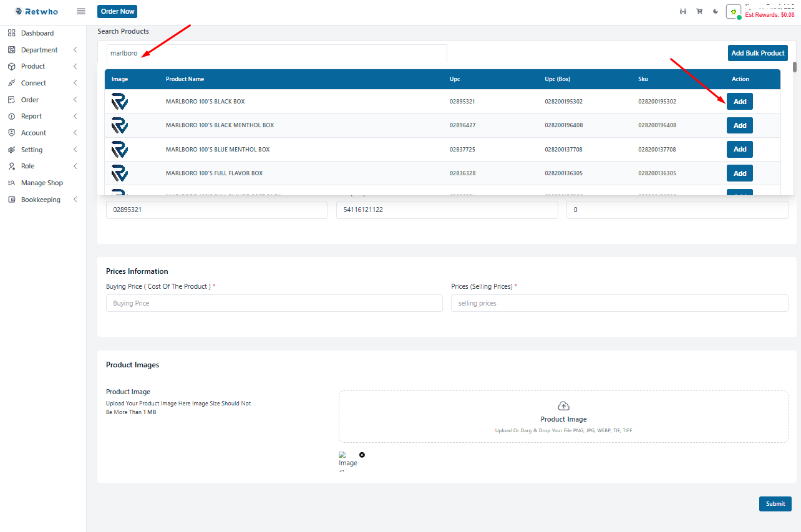The width and height of the screenshot is (801, 532).
Task: Toggle the hamburger sidebar menu
Action: (x=81, y=11)
